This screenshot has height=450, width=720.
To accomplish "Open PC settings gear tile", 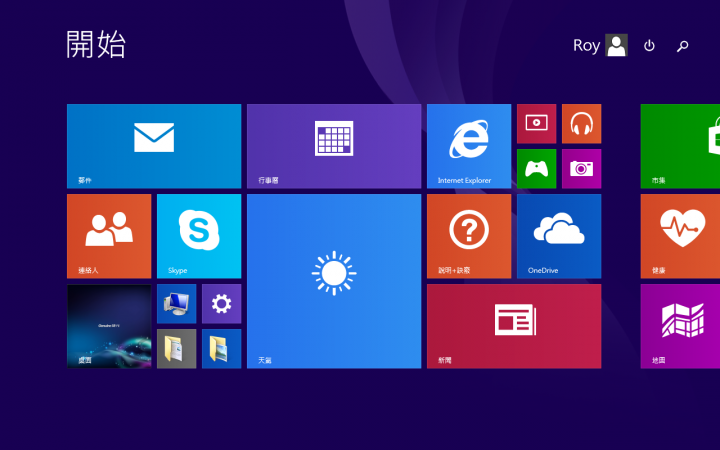I will [x=221, y=303].
